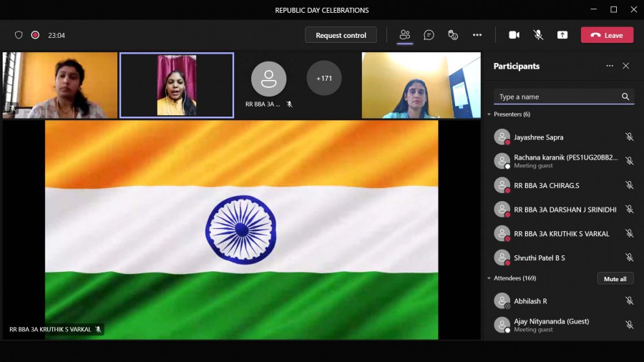The width and height of the screenshot is (644, 362).
Task: Unmute your microphone in the toolbar
Action: click(538, 35)
